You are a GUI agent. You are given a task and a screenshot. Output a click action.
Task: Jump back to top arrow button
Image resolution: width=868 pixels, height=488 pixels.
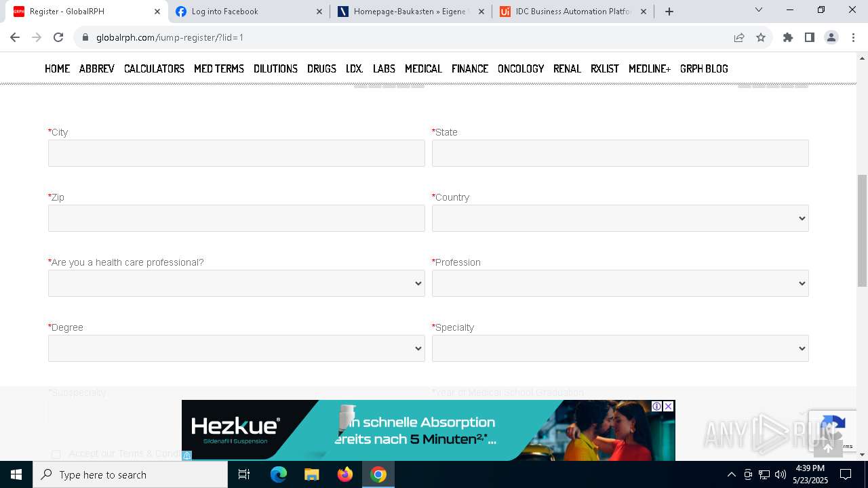click(827, 448)
